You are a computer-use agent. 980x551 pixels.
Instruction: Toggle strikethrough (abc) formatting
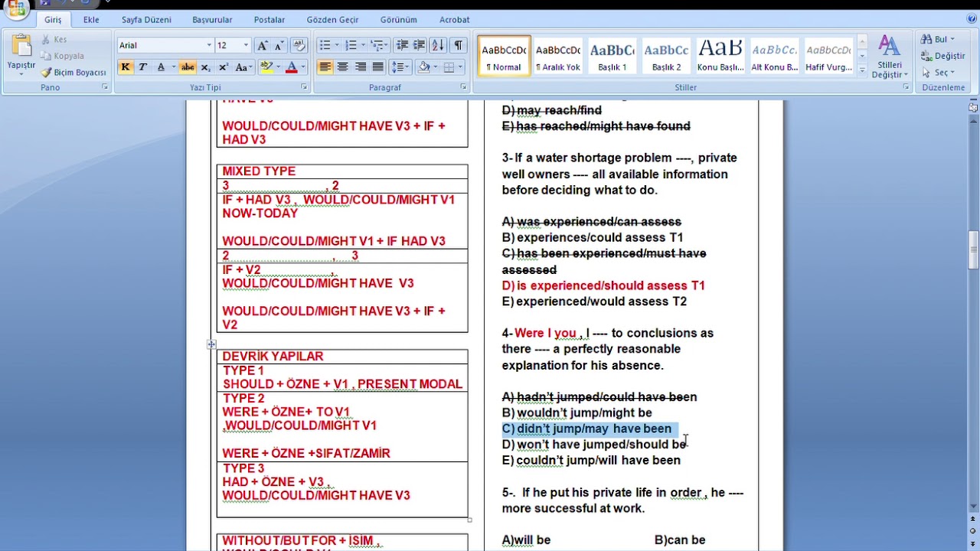(x=188, y=67)
